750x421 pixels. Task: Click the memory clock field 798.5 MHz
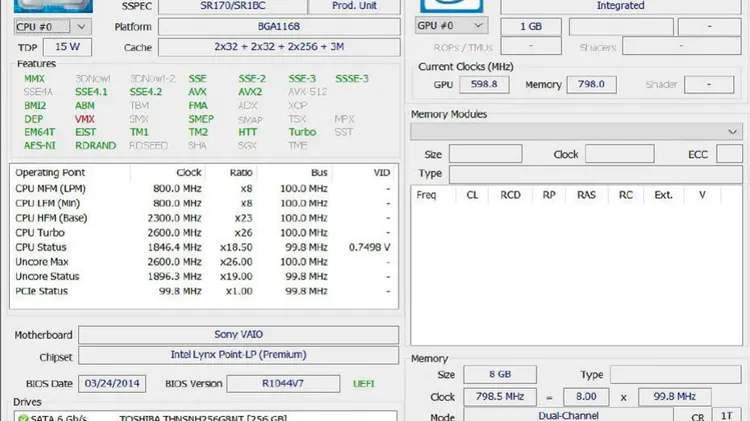500,397
